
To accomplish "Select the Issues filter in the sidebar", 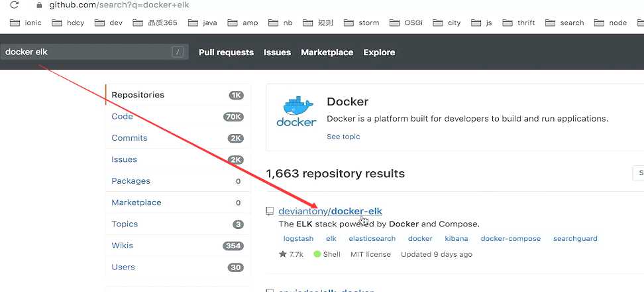I will (x=178, y=159).
